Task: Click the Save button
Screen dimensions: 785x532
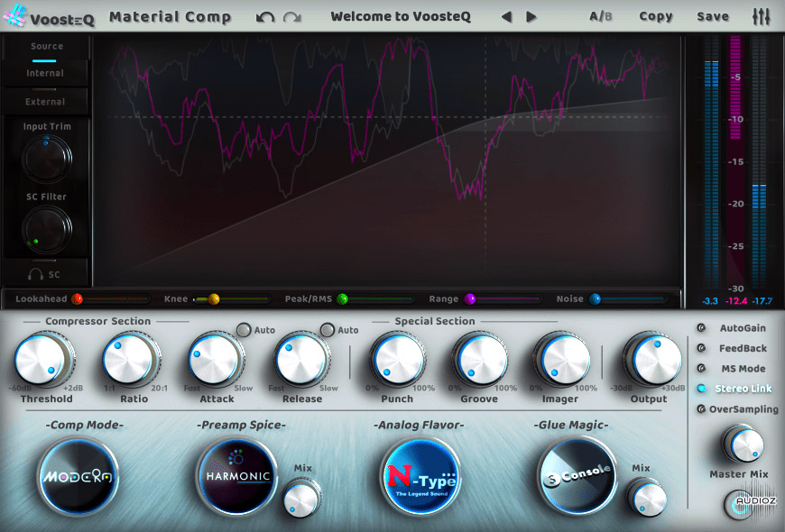Action: click(713, 16)
